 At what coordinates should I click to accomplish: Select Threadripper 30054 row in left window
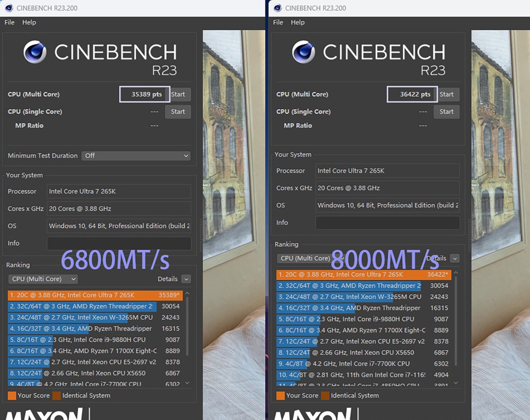pyautogui.click(x=95, y=307)
